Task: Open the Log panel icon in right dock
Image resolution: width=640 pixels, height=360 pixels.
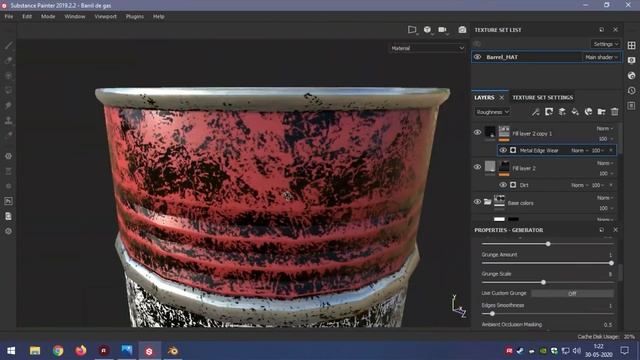Action: (631, 106)
